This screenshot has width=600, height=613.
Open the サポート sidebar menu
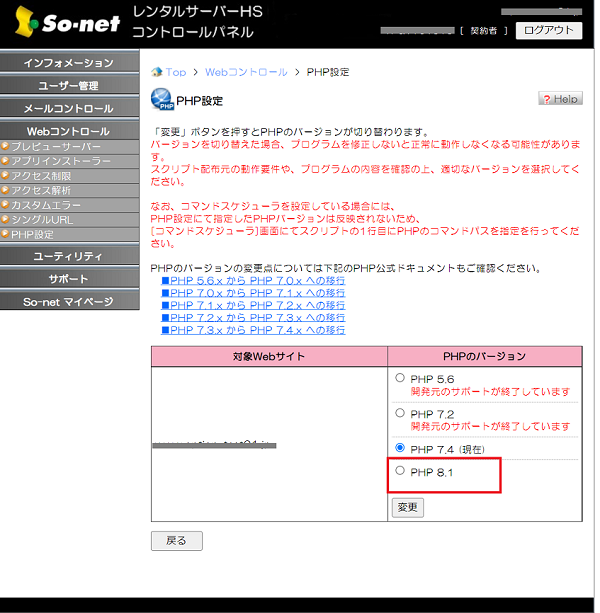[68, 278]
